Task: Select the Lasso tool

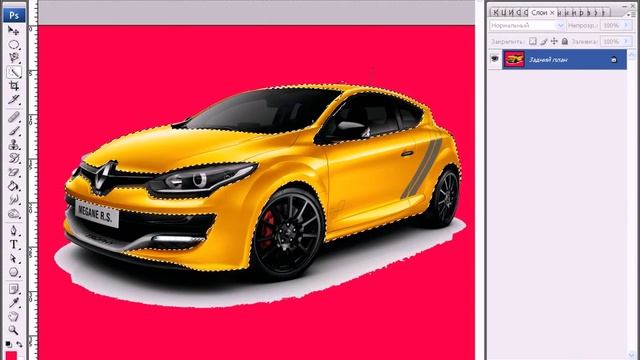Action: point(13,58)
